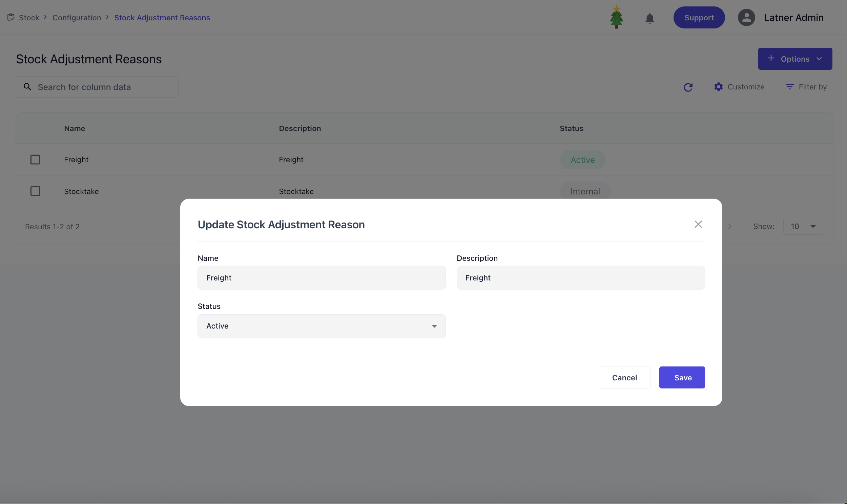Go to Configuration breadcrumb

click(77, 18)
